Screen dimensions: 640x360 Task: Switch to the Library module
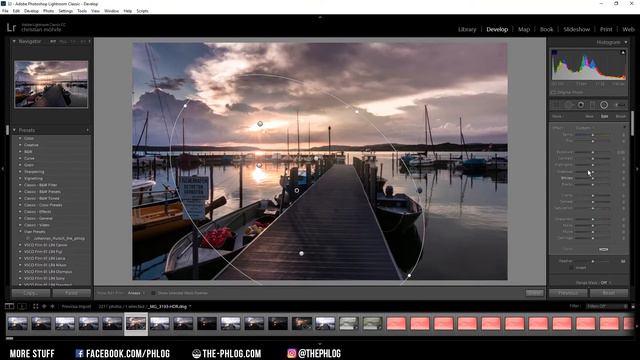(467, 29)
